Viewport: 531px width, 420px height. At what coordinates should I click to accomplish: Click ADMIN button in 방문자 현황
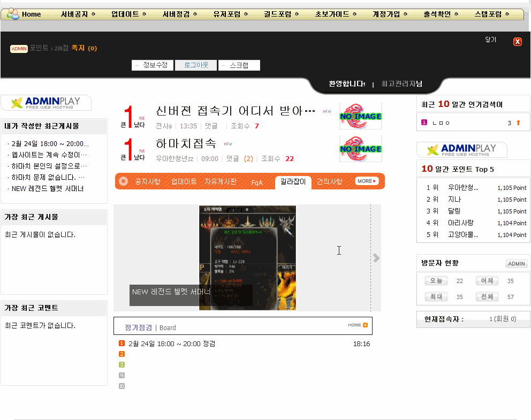(516, 264)
